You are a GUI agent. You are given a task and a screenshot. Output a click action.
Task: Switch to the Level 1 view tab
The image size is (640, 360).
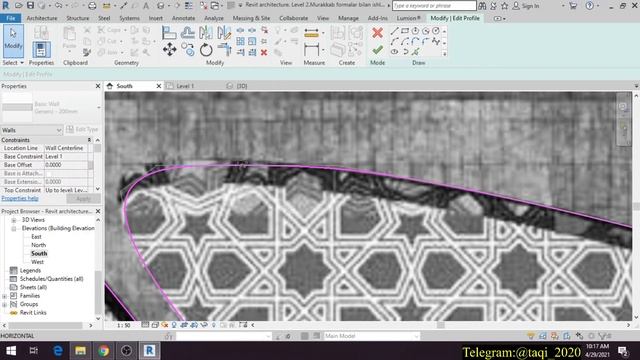pos(185,86)
